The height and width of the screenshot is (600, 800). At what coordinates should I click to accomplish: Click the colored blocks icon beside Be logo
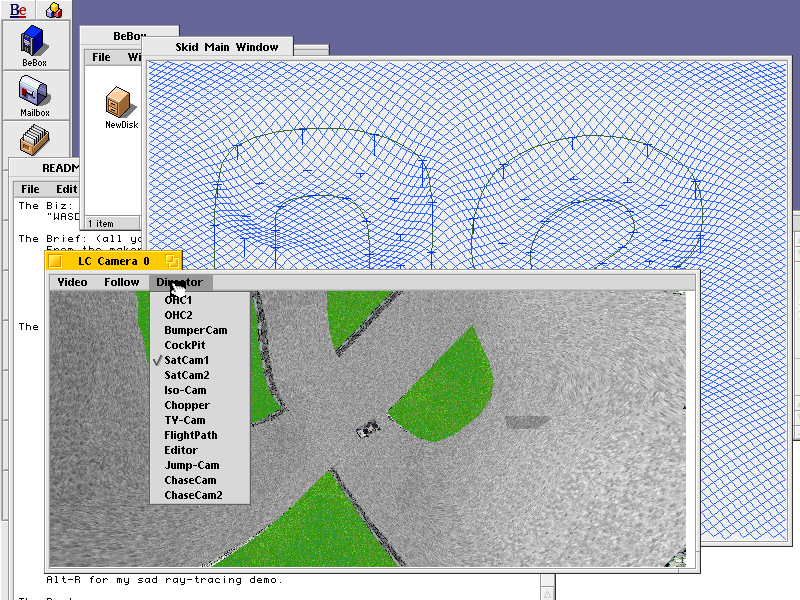54,10
